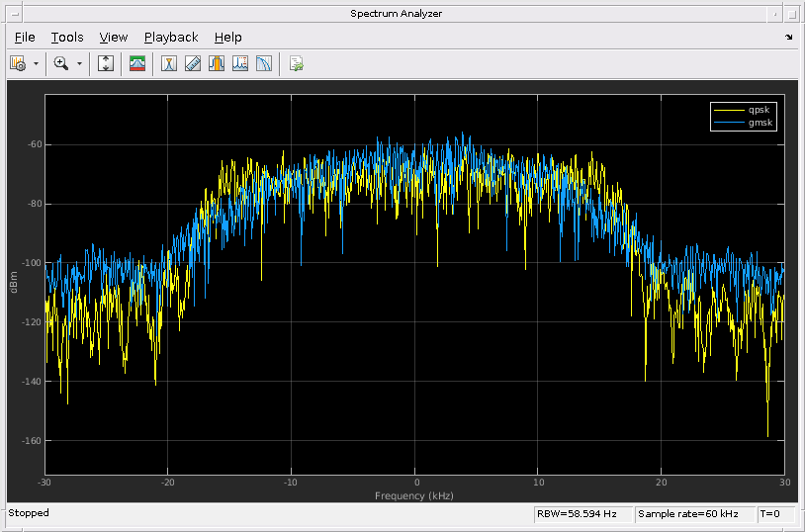The height and width of the screenshot is (532, 805).
Task: Open the Configuration Properties icon
Action: [18, 63]
